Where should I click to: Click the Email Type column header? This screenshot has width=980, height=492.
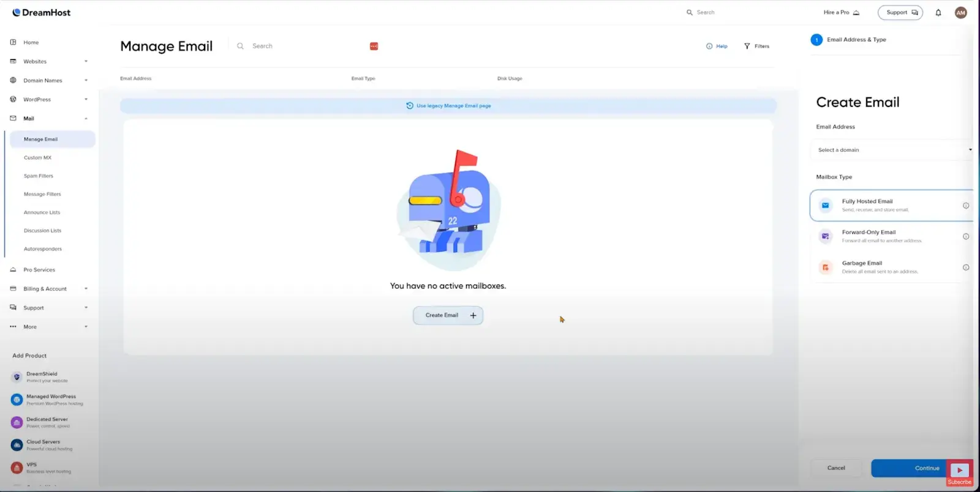tap(363, 78)
